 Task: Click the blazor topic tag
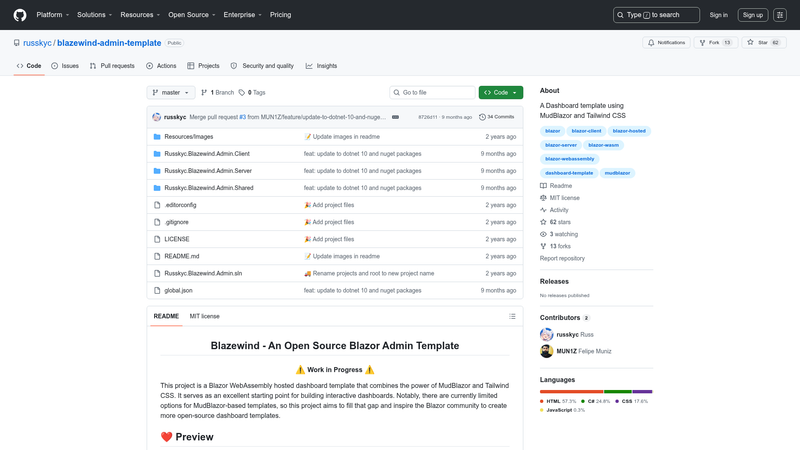[553, 131]
